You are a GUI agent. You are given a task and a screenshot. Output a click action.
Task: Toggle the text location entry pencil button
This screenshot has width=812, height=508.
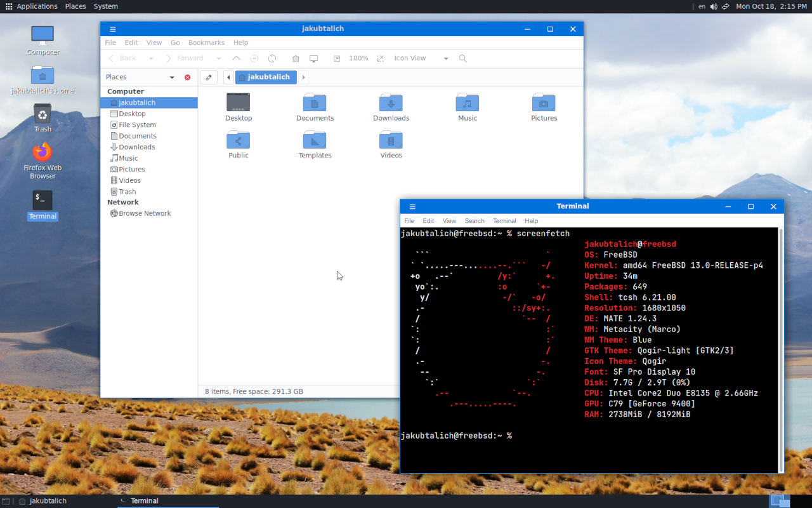click(x=209, y=77)
